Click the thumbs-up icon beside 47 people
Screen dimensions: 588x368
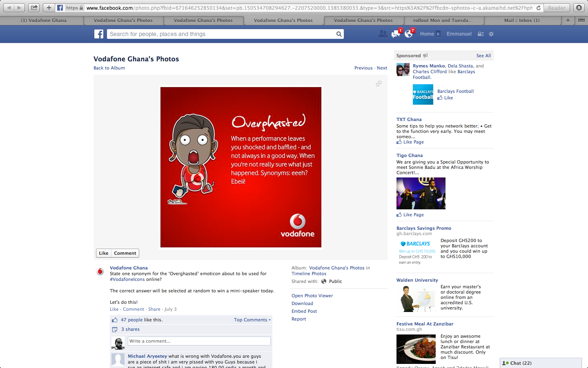pos(115,320)
